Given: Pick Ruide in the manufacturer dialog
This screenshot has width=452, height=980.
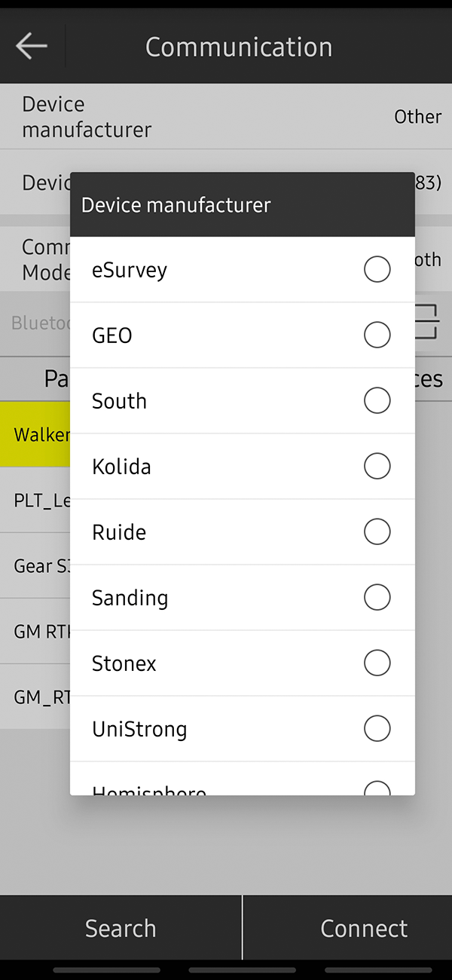Looking at the screenshot, I should tap(377, 531).
